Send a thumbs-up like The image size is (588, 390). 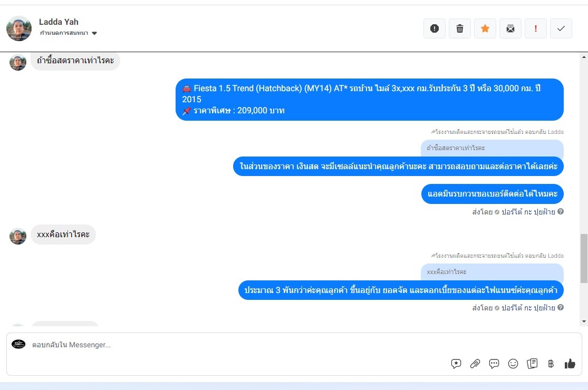click(x=570, y=364)
